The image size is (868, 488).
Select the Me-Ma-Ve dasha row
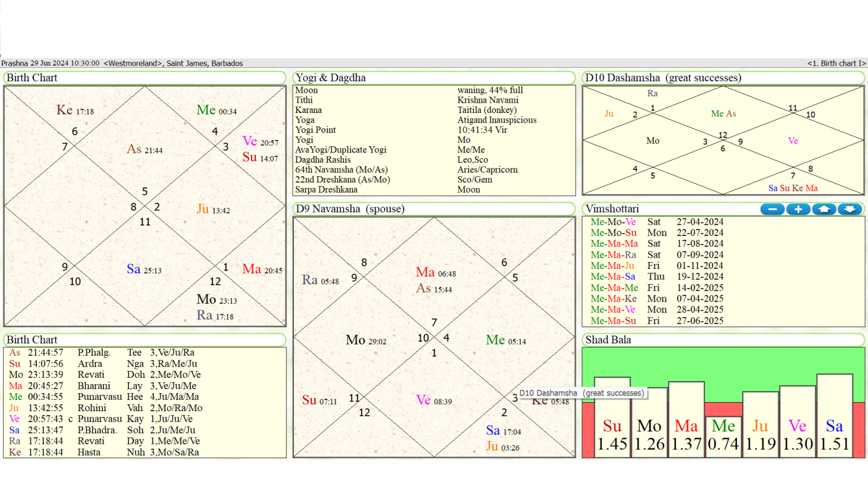tap(657, 310)
